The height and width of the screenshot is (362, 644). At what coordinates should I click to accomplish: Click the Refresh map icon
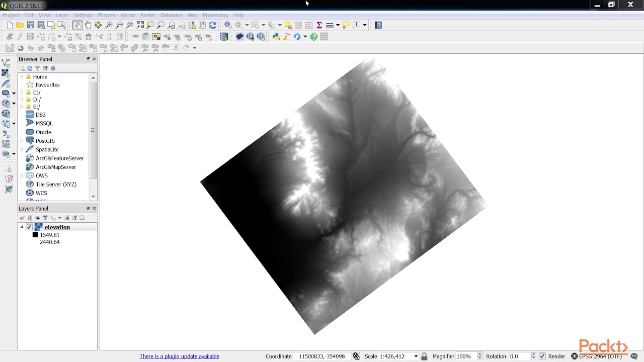213,25
